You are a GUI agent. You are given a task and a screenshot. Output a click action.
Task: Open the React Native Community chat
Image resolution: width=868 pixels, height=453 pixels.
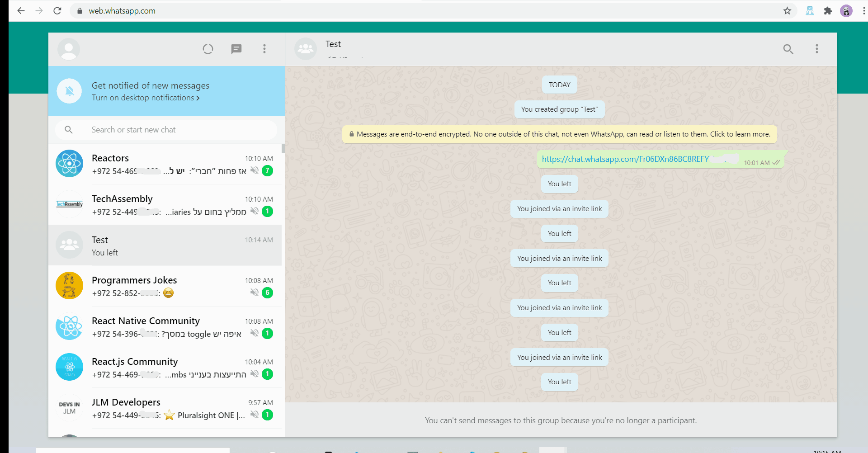(165, 327)
